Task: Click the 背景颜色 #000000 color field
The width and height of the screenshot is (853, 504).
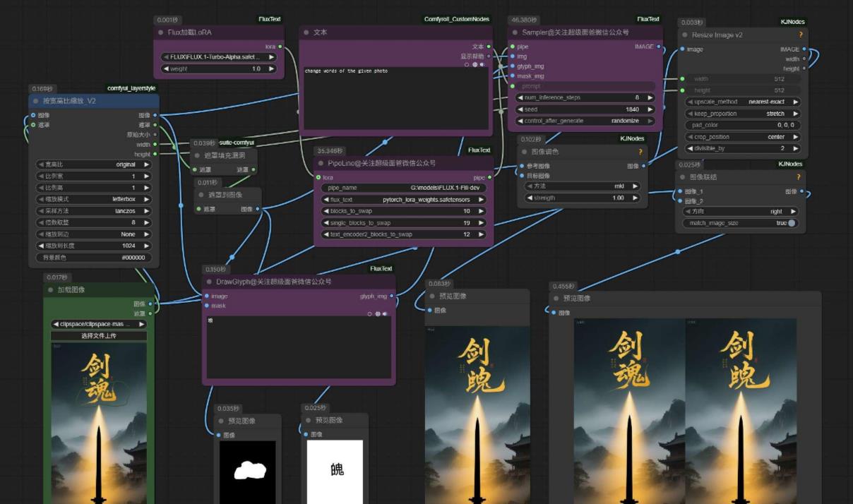Action: pos(94,258)
